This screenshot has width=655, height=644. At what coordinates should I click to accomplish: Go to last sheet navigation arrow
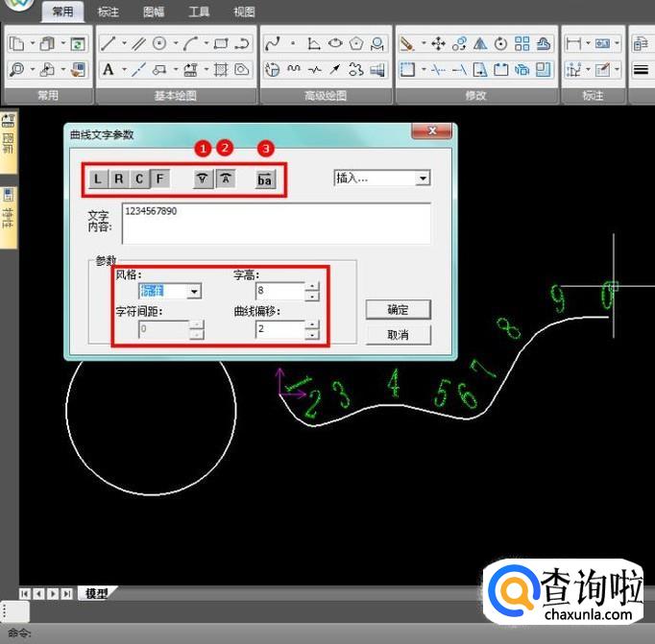tap(67, 593)
